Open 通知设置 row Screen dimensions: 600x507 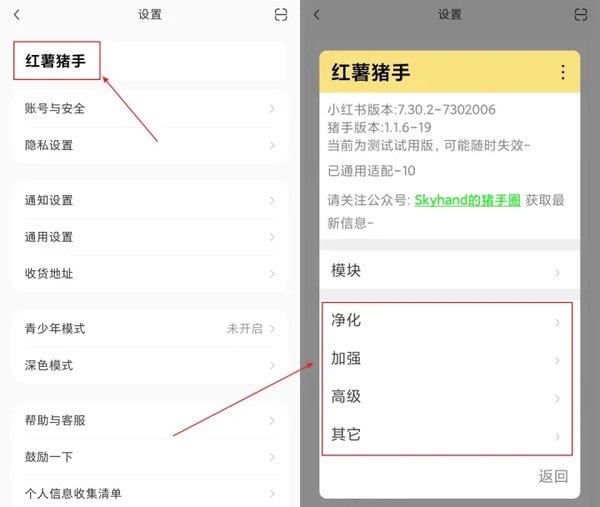click(x=149, y=201)
